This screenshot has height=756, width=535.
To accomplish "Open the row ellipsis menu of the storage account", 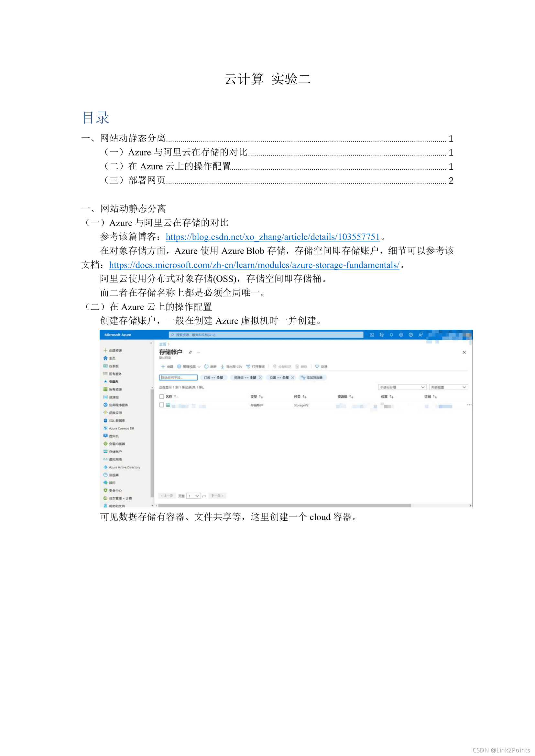I will click(469, 405).
